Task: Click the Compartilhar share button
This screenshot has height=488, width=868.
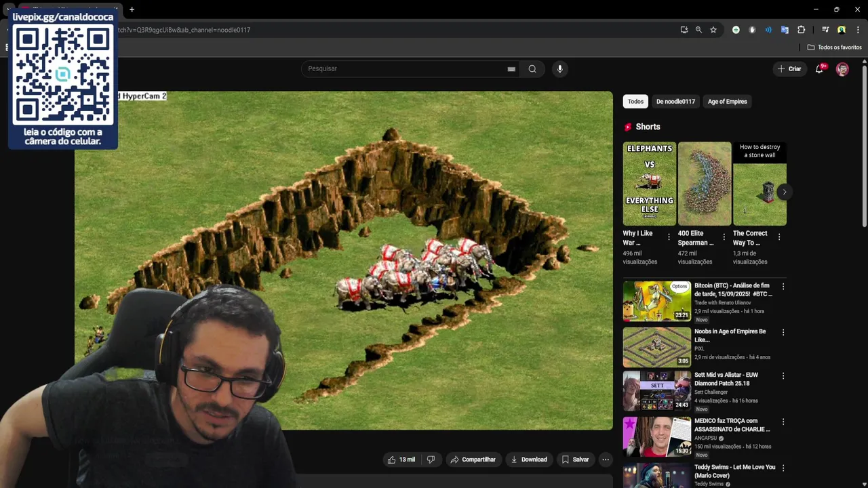Action: tap(473, 460)
